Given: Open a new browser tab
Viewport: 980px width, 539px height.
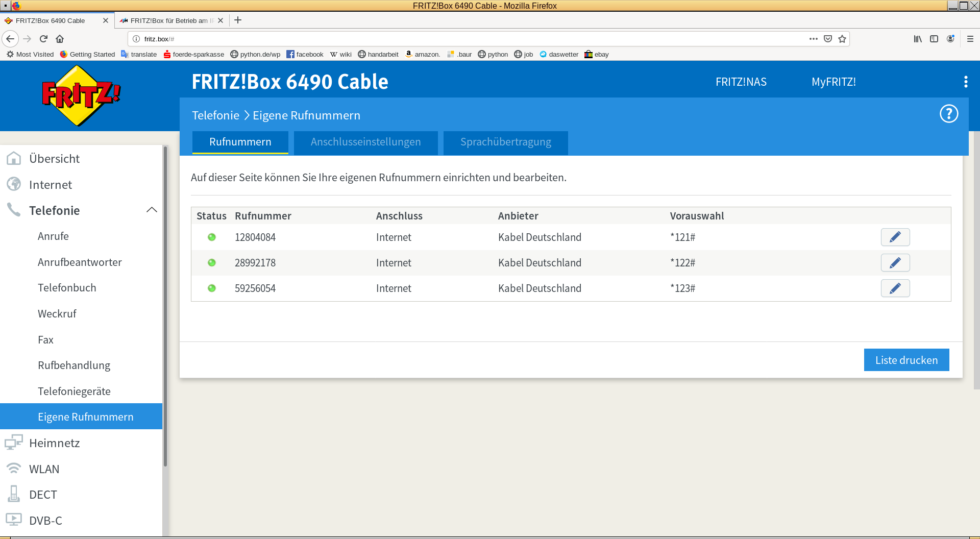Looking at the screenshot, I should [238, 20].
